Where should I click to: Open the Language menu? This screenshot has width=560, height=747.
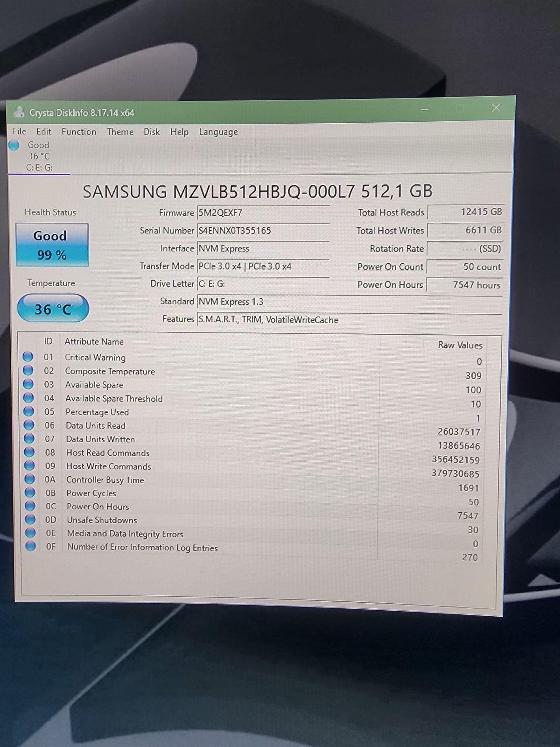218,132
